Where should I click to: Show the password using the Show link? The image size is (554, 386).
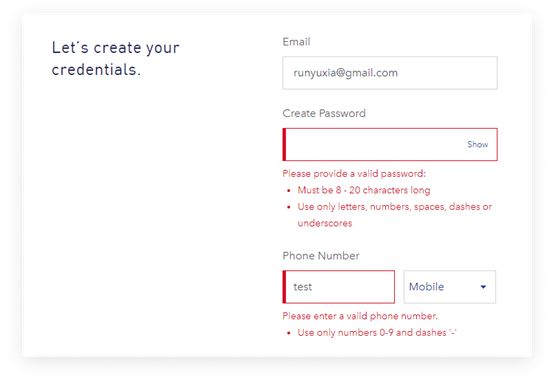477,144
